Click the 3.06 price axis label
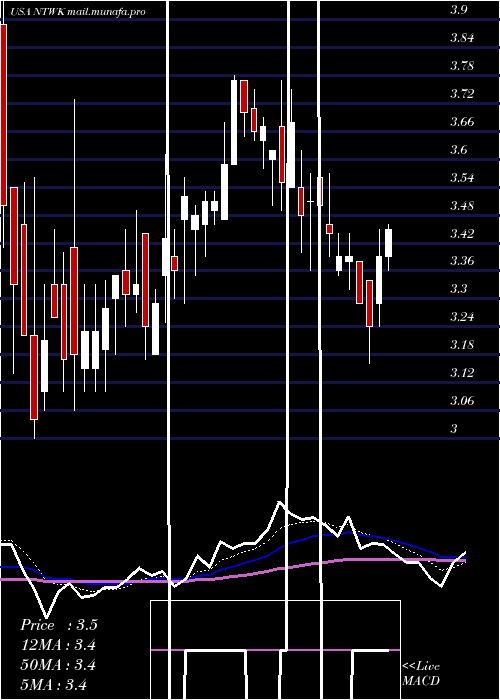 tap(462, 400)
